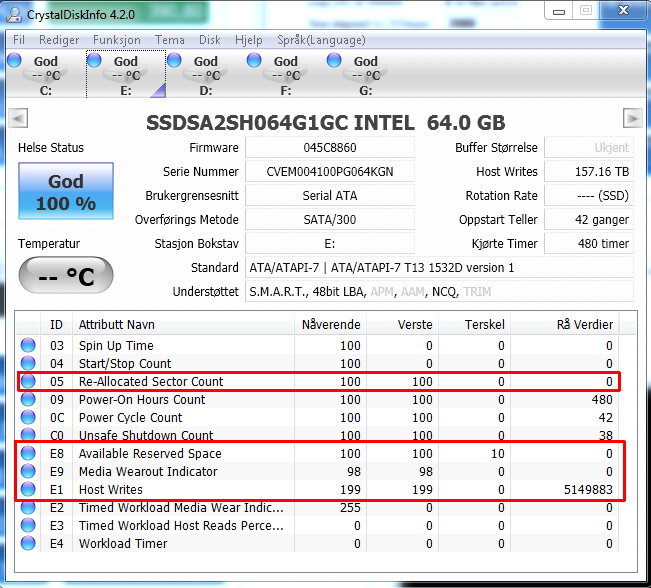This screenshot has height=588, width=651.
Task: Click the Serial ATA interface field
Action: tap(330, 196)
